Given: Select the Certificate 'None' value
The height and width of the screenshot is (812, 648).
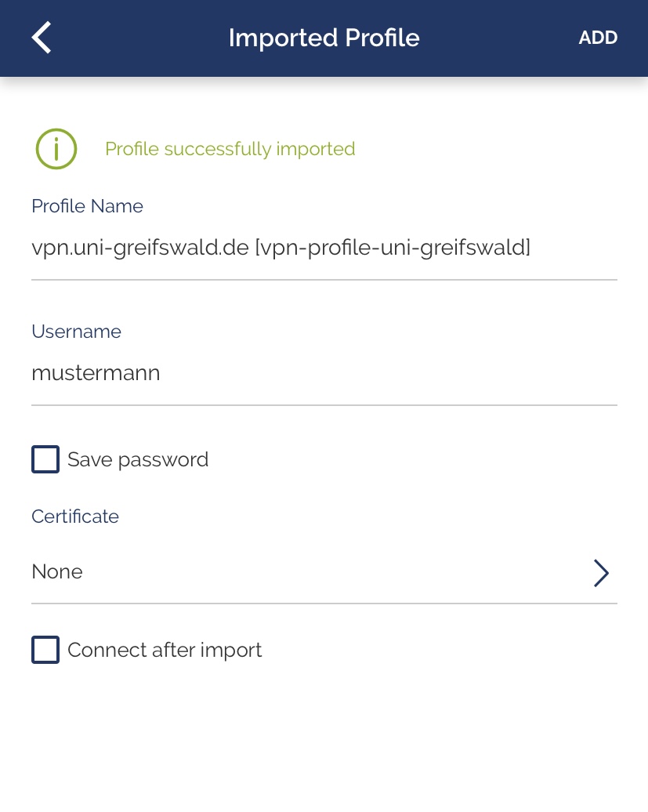Looking at the screenshot, I should click(x=57, y=572).
